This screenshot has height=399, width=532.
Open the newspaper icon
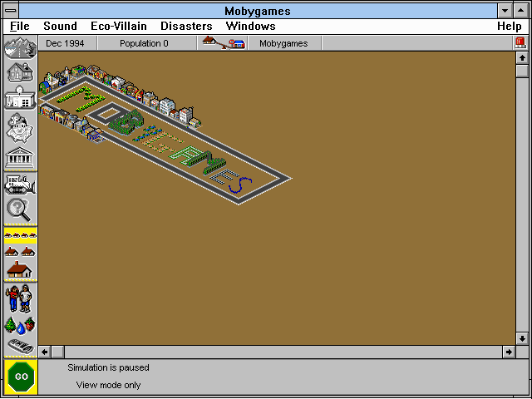tap(21, 346)
